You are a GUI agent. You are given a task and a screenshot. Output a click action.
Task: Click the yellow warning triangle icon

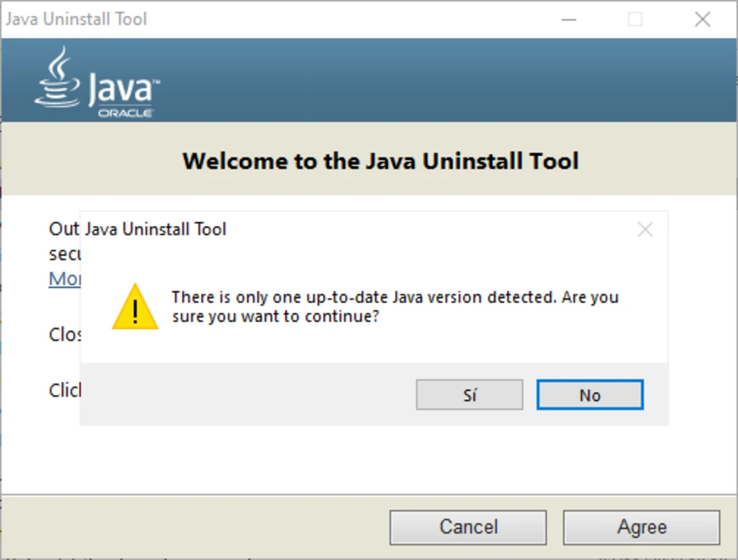click(134, 308)
